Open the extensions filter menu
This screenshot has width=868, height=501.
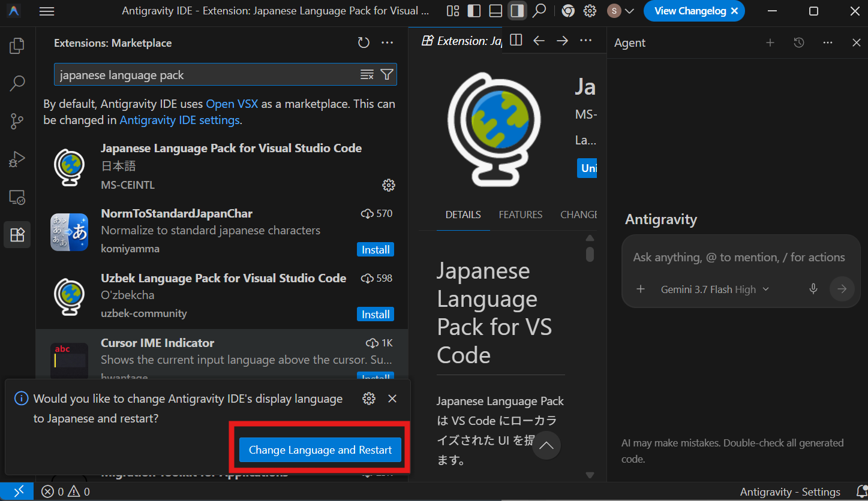pos(387,74)
